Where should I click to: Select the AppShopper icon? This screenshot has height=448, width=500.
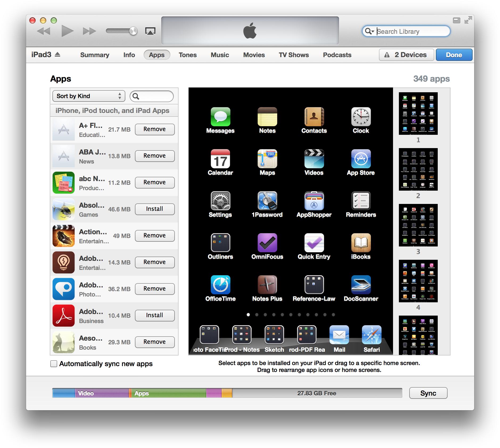314,201
